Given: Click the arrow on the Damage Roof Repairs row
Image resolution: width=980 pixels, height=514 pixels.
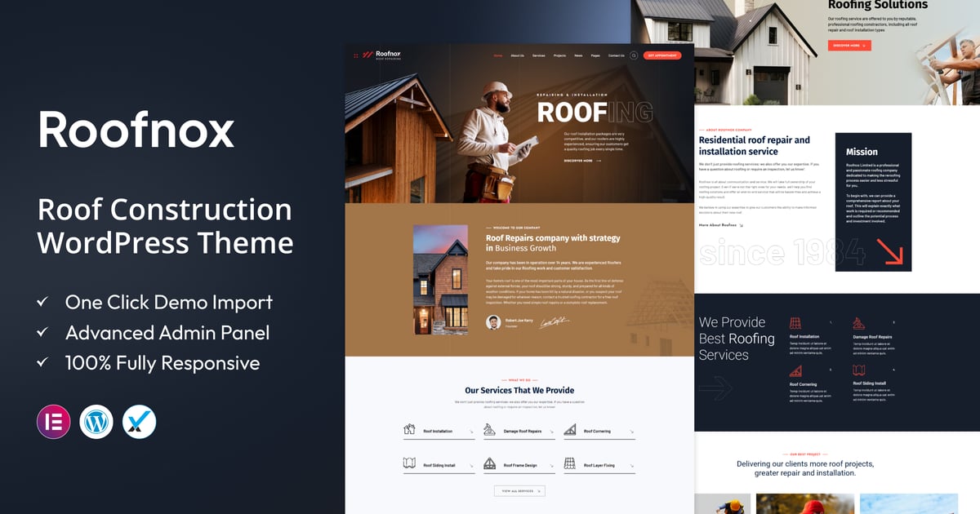Looking at the screenshot, I should (x=551, y=432).
